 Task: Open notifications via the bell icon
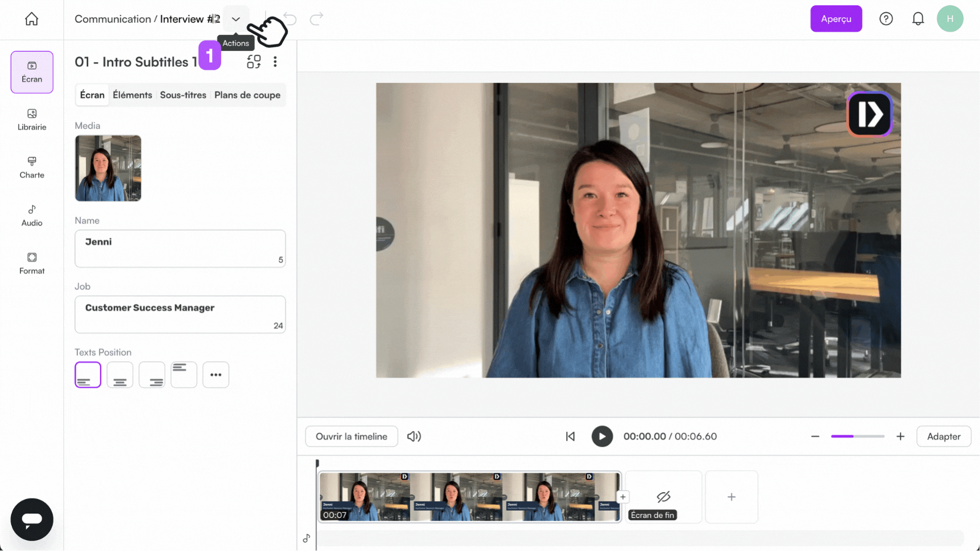pos(918,18)
